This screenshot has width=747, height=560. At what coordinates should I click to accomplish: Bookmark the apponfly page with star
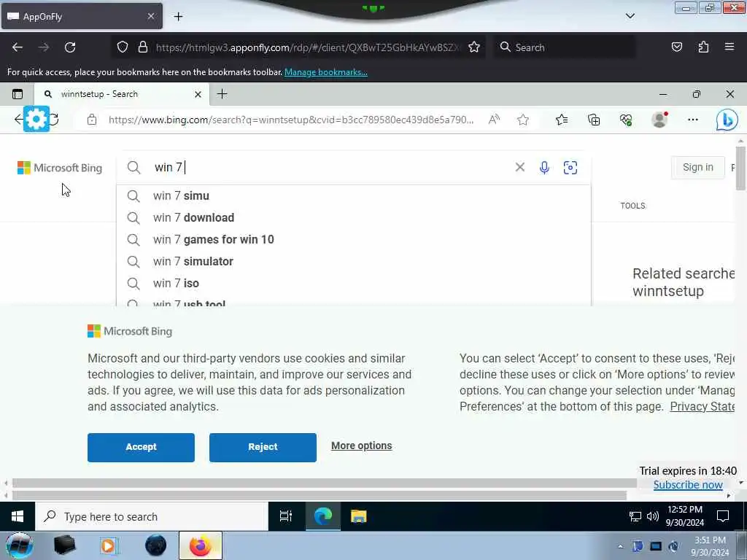pyautogui.click(x=473, y=47)
